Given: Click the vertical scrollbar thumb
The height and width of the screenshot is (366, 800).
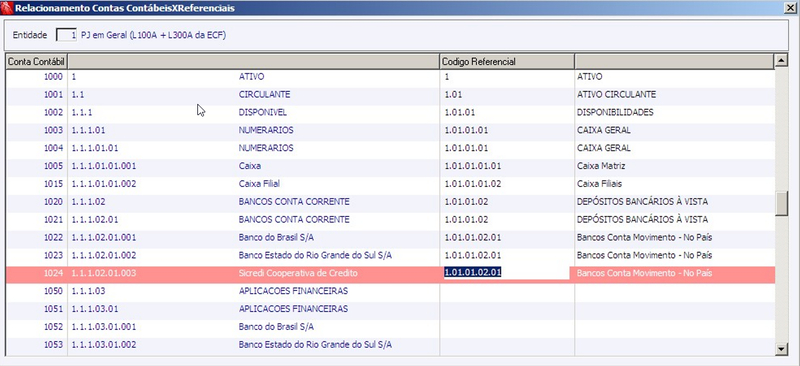Looking at the screenshot, I should [x=781, y=204].
